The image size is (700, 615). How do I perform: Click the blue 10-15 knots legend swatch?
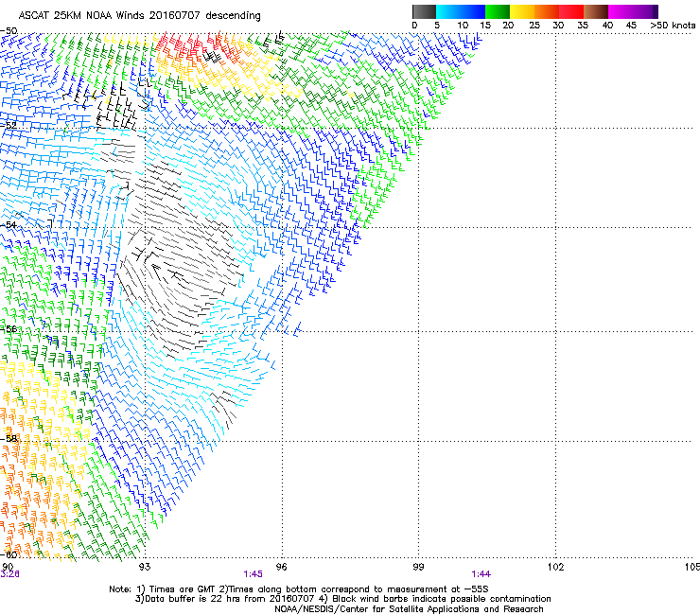point(473,11)
